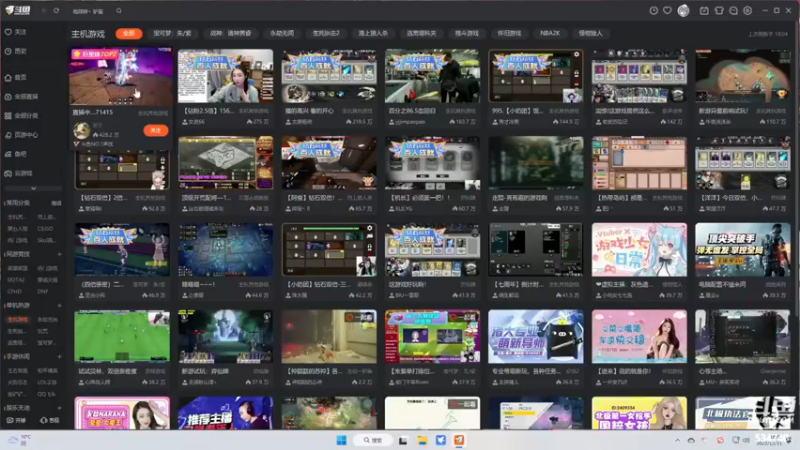Click edit next to 常用分类 header
Viewport: 800px width, 450px height.
[x=56, y=203]
